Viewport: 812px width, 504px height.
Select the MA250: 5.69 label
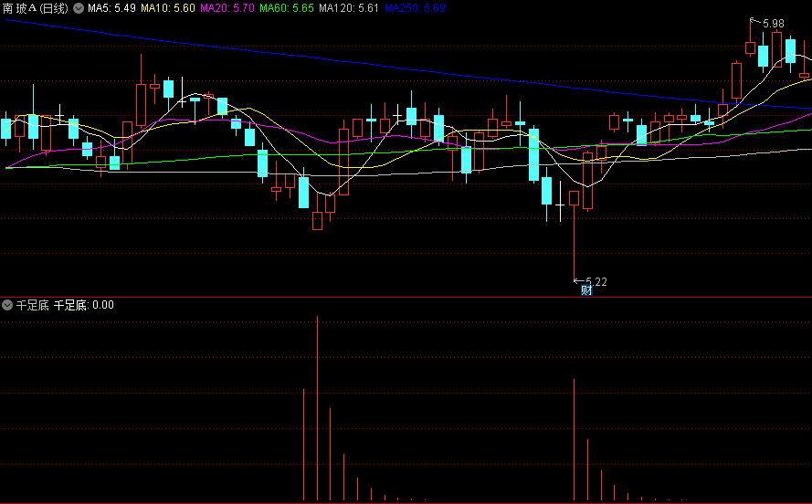coord(415,8)
